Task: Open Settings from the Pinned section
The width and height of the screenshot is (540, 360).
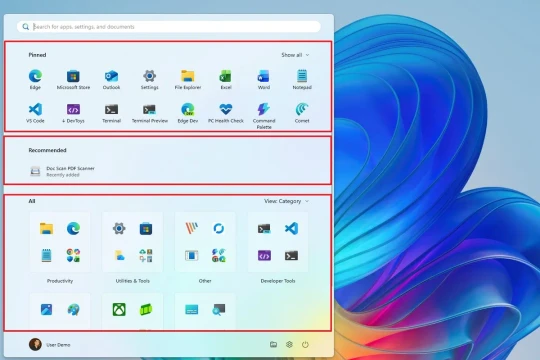Action: [149, 79]
